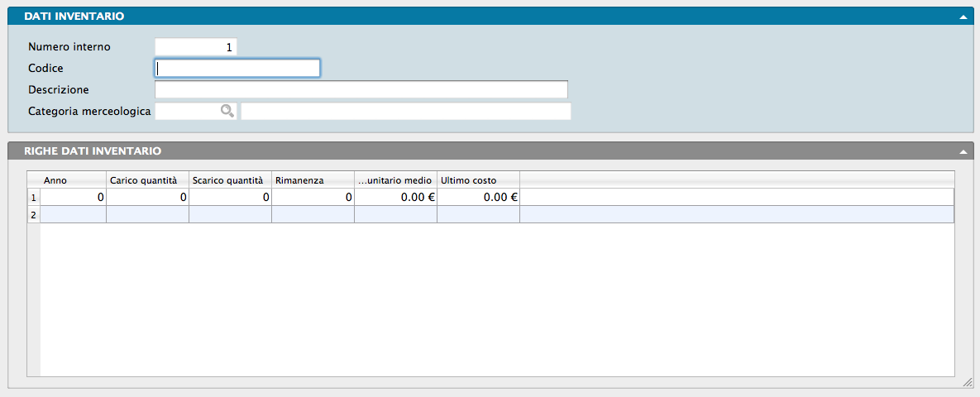Image resolution: width=980 pixels, height=397 pixels.
Task: Focus the Descrizione text field
Action: tap(361, 89)
